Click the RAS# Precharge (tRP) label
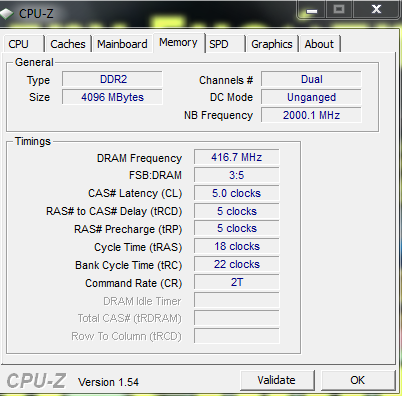The height and width of the screenshot is (396, 402). 128,229
